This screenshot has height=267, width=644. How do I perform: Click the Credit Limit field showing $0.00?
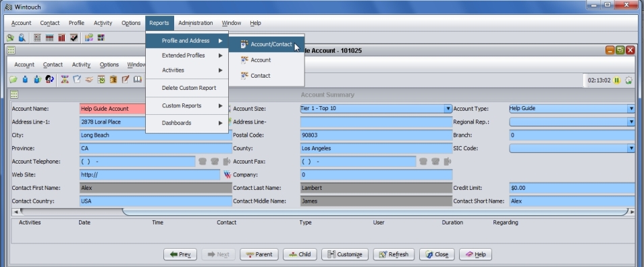tap(572, 188)
